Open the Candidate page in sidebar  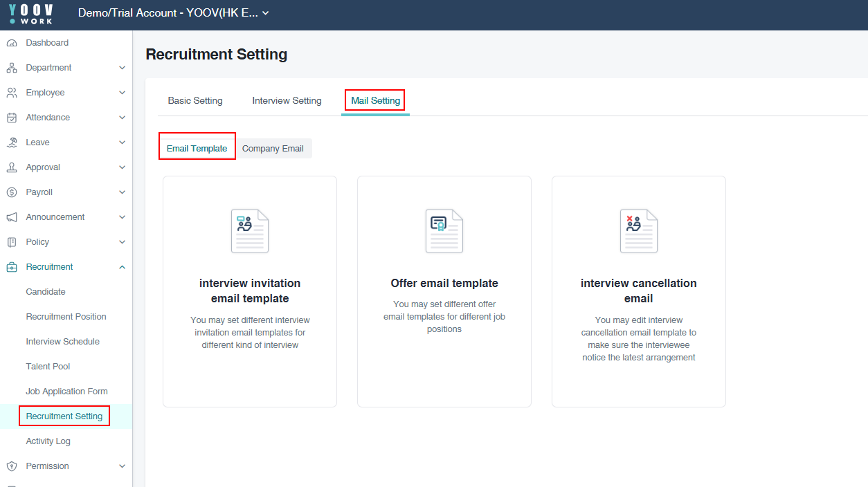(46, 292)
